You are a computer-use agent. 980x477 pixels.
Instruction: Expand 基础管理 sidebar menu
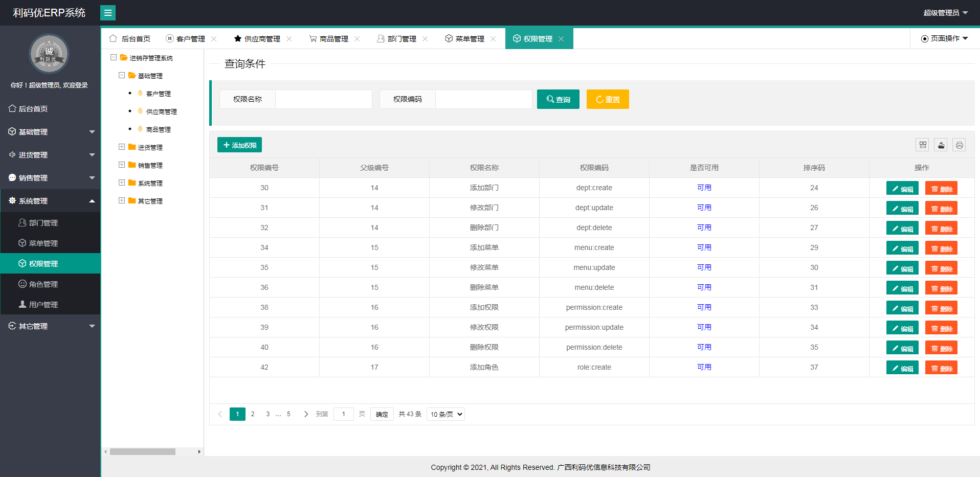click(x=50, y=132)
